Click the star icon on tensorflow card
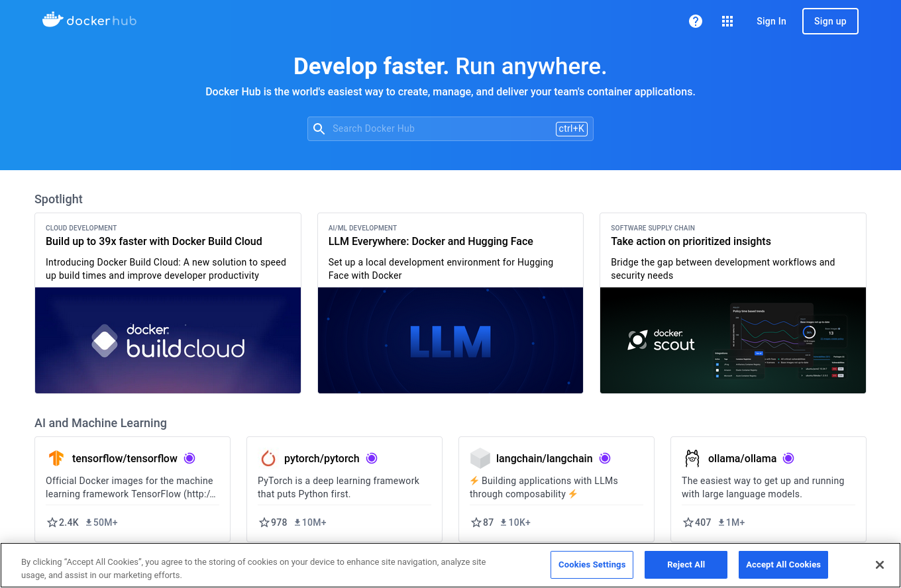The height and width of the screenshot is (588, 901). [x=52, y=522]
